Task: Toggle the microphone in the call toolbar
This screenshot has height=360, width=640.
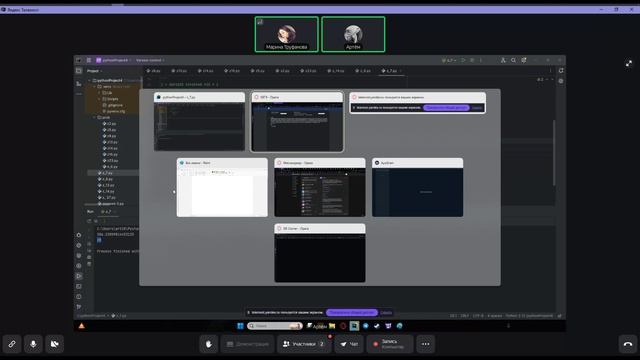Action: point(33,344)
